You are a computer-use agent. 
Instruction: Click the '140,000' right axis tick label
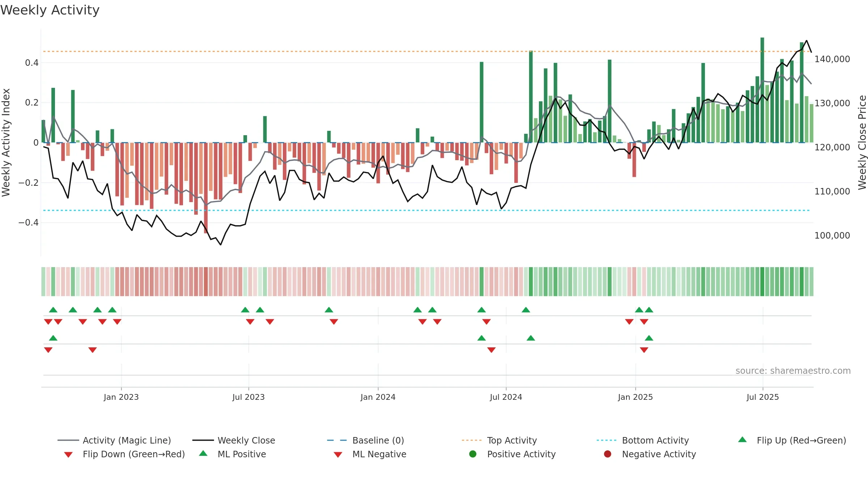coord(832,59)
